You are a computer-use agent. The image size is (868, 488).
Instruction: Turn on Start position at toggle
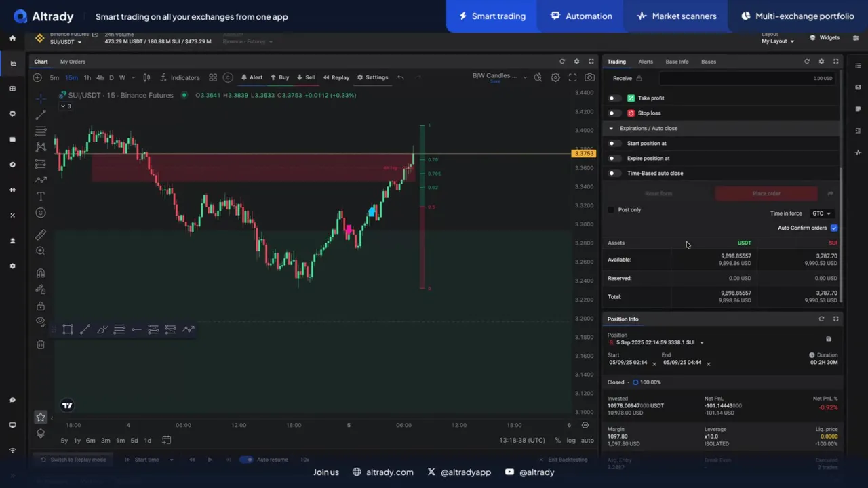pyautogui.click(x=613, y=144)
